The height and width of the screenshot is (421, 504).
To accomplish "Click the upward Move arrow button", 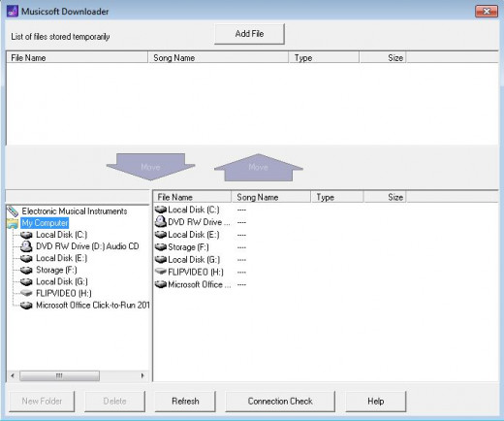I will (x=259, y=167).
